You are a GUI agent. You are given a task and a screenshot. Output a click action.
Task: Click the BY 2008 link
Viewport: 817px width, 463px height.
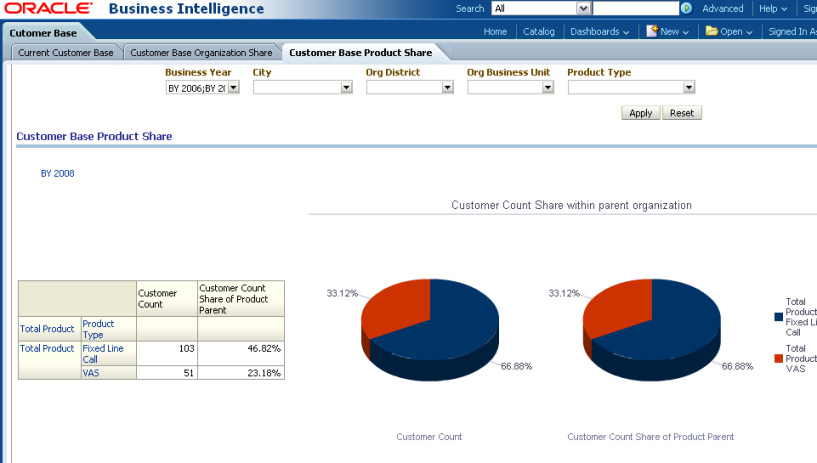click(x=57, y=173)
